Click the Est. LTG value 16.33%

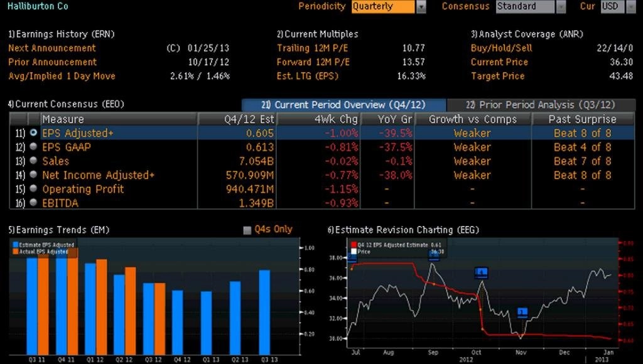[x=411, y=76]
